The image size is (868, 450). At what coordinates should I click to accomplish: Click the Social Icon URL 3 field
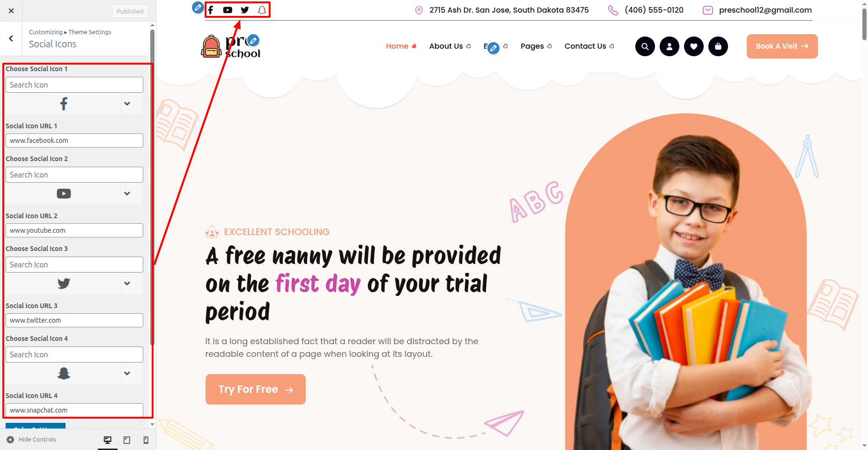pyautogui.click(x=74, y=320)
